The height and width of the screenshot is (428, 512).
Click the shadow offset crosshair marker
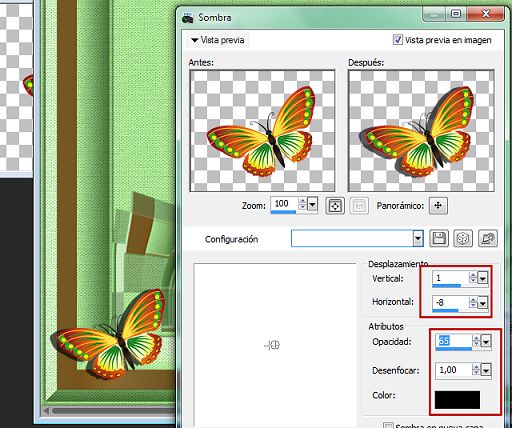tap(272, 345)
